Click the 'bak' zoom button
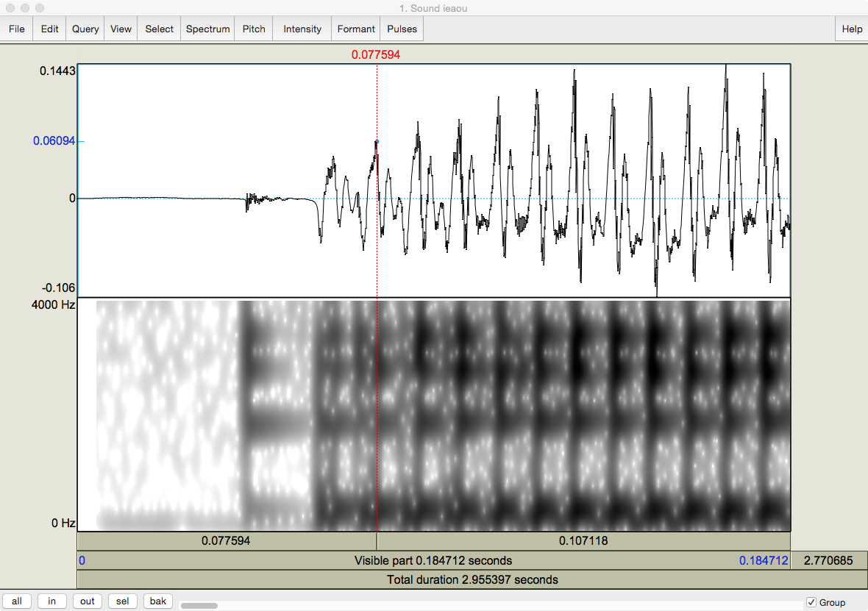Viewport: 868px width, 611px height. click(x=157, y=601)
